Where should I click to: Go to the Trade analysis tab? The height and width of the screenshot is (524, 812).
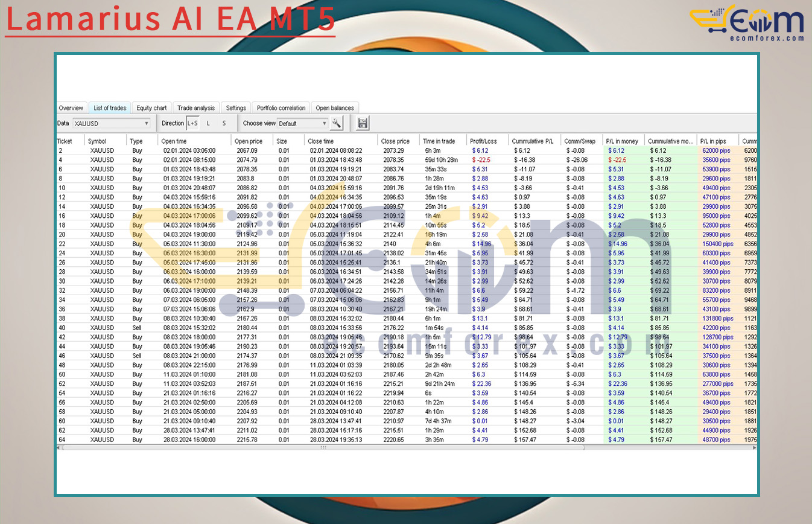196,108
